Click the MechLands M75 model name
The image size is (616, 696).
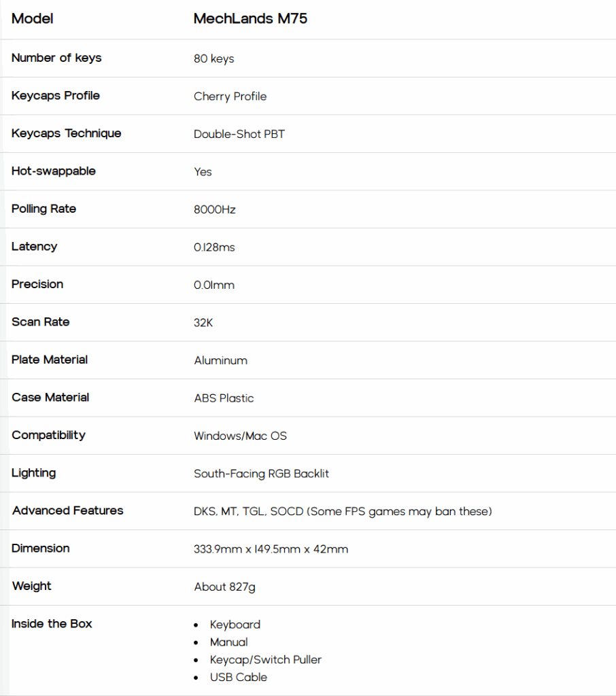[250, 18]
